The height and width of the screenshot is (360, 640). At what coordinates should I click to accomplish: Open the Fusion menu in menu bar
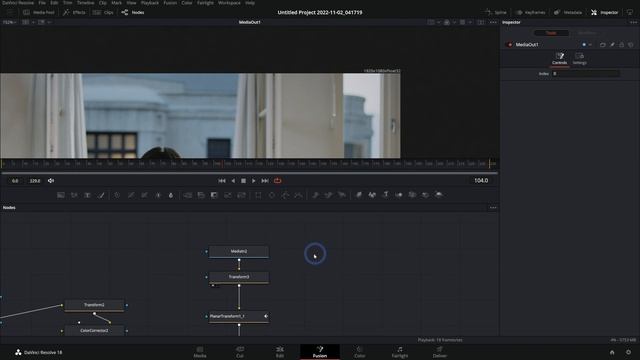pos(170,2)
